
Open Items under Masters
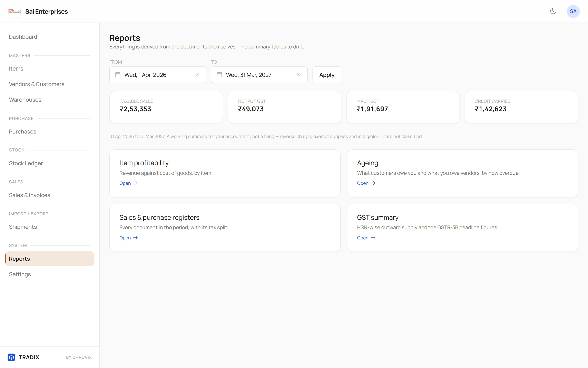pyautogui.click(x=16, y=69)
